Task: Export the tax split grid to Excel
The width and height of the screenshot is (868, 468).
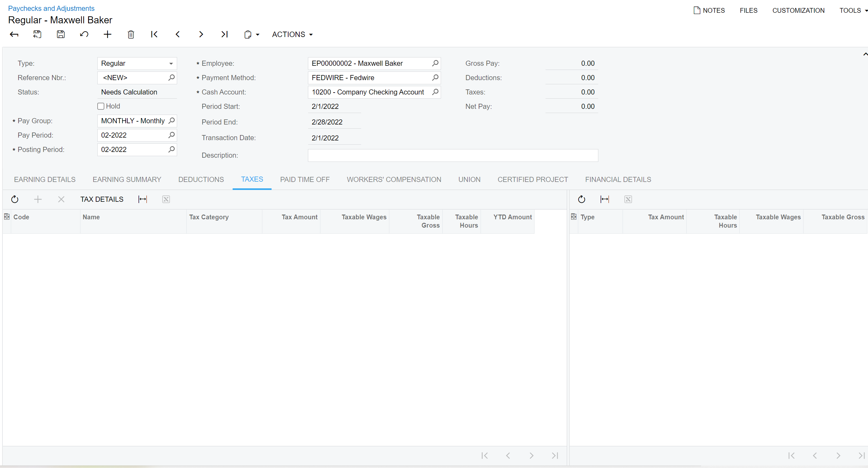Action: coord(628,199)
